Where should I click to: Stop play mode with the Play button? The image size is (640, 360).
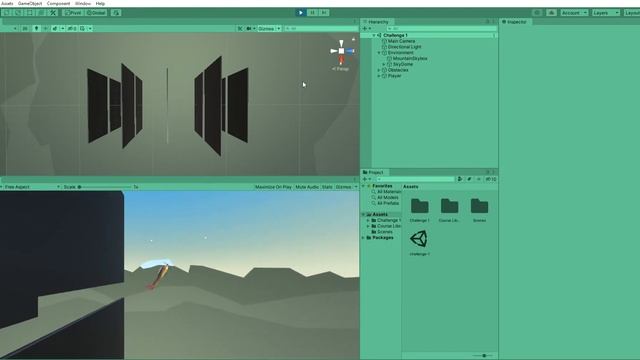[x=301, y=13]
